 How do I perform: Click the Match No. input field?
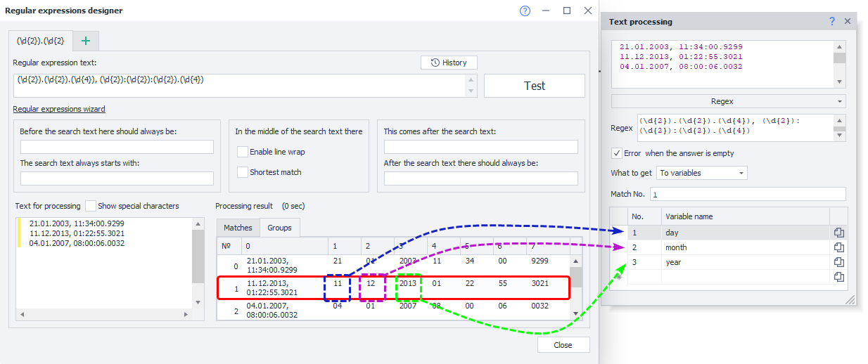[x=747, y=194]
